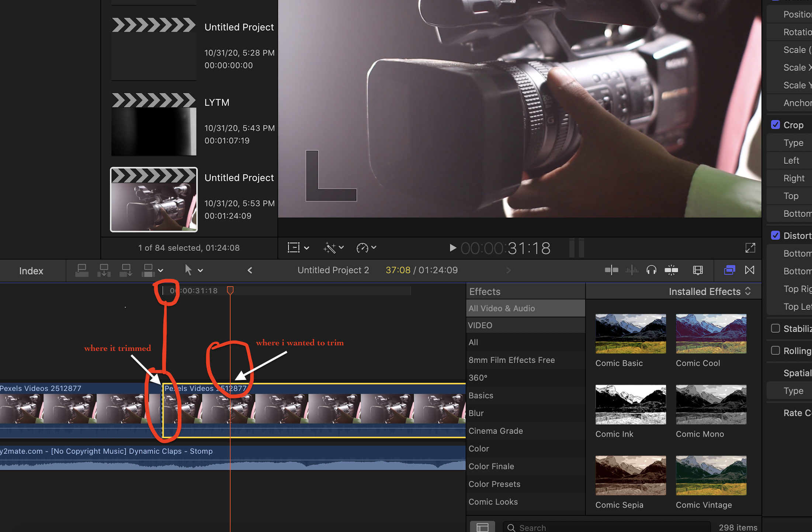
Task: Select the Comic Sepia effect thumbnail
Action: pyautogui.click(x=631, y=475)
